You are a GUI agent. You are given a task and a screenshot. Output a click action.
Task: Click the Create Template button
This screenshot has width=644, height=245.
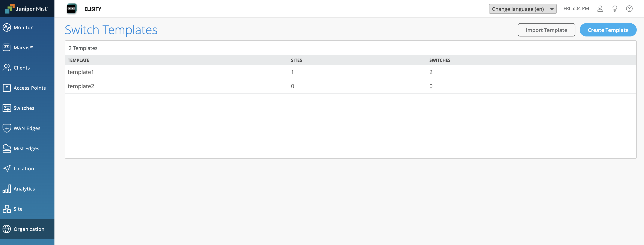pyautogui.click(x=608, y=30)
